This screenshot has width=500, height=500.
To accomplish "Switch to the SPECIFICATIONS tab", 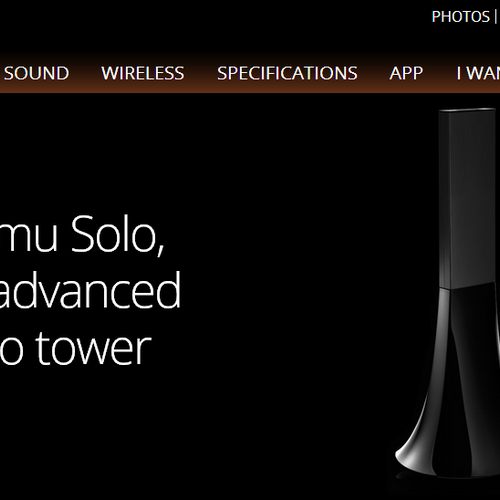I will tap(287, 73).
